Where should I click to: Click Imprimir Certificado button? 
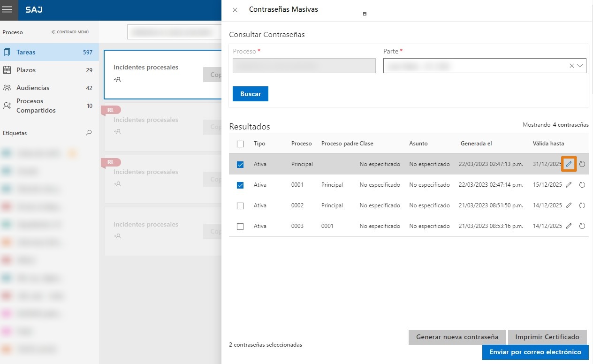click(x=547, y=337)
